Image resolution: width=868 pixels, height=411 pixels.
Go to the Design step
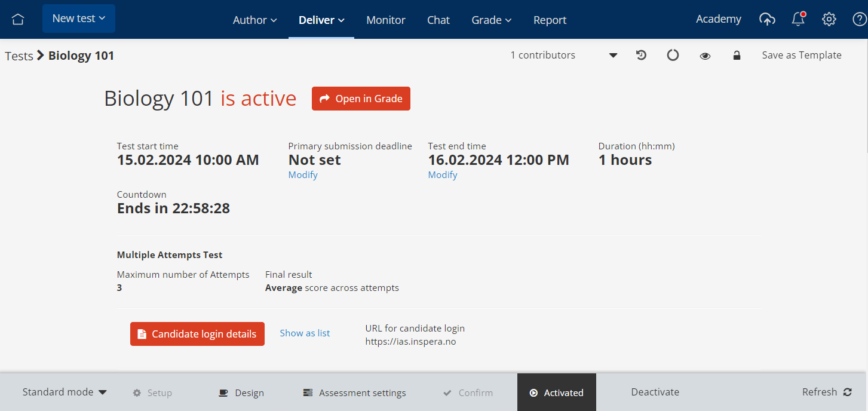click(241, 392)
